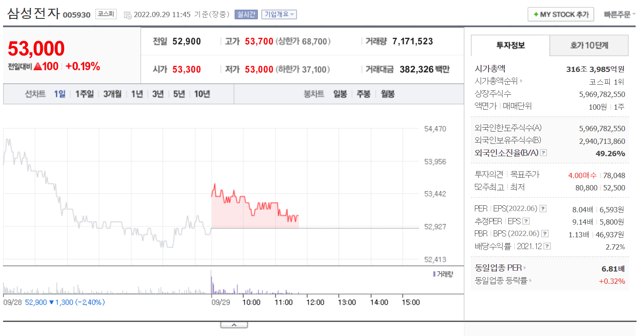The width and height of the screenshot is (644, 336).
Task: Click the 삼성전자 stock name heading
Action: point(33,14)
